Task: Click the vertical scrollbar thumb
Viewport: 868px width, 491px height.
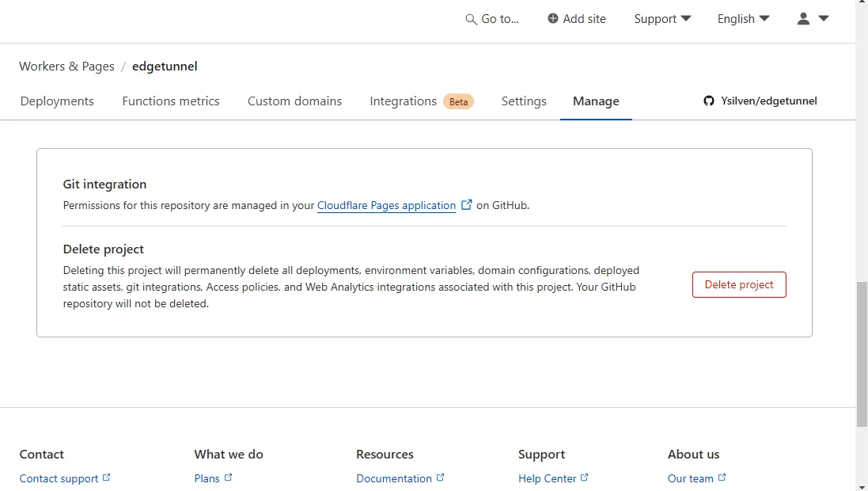Action: pos(862,355)
